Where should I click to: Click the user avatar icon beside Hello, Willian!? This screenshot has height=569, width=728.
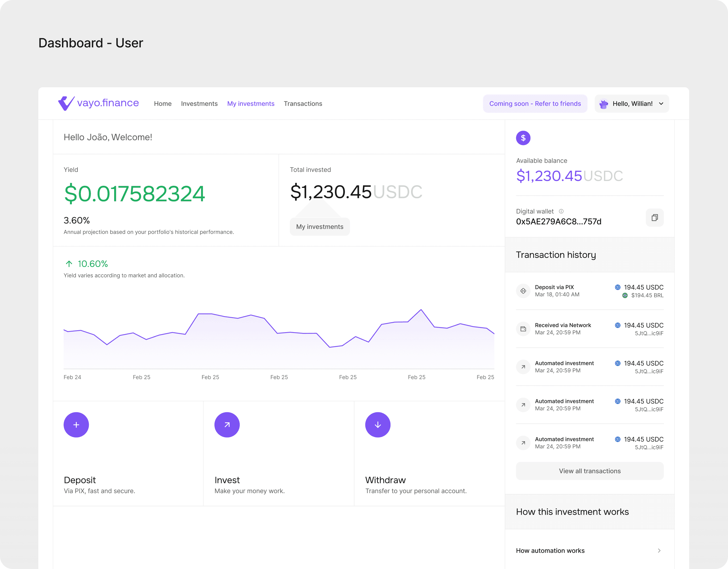pyautogui.click(x=603, y=104)
